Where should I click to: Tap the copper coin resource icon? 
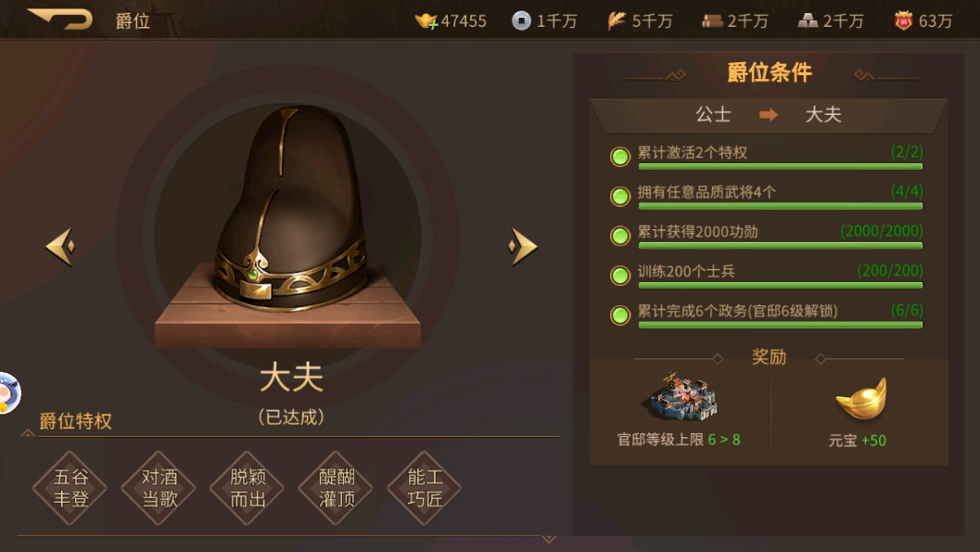click(521, 20)
